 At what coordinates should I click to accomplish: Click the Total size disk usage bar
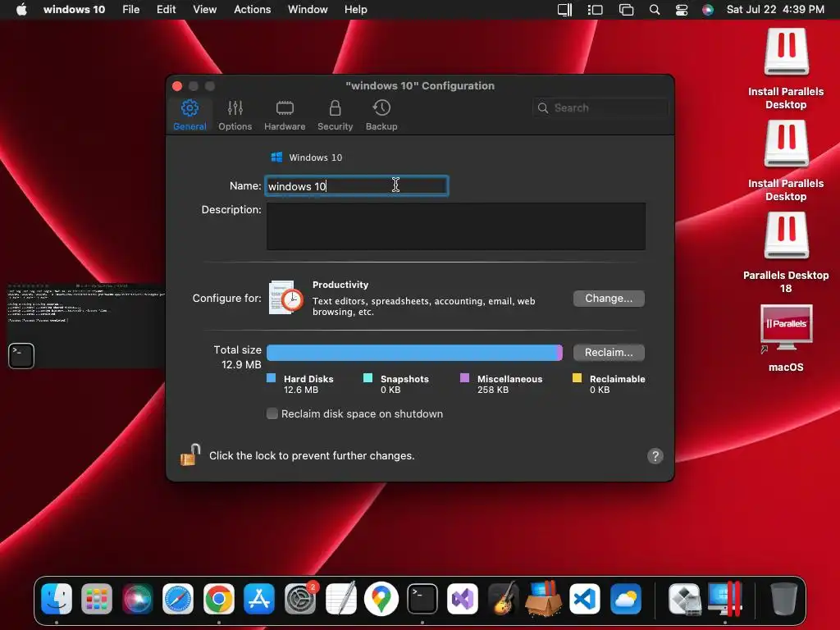[x=414, y=353]
